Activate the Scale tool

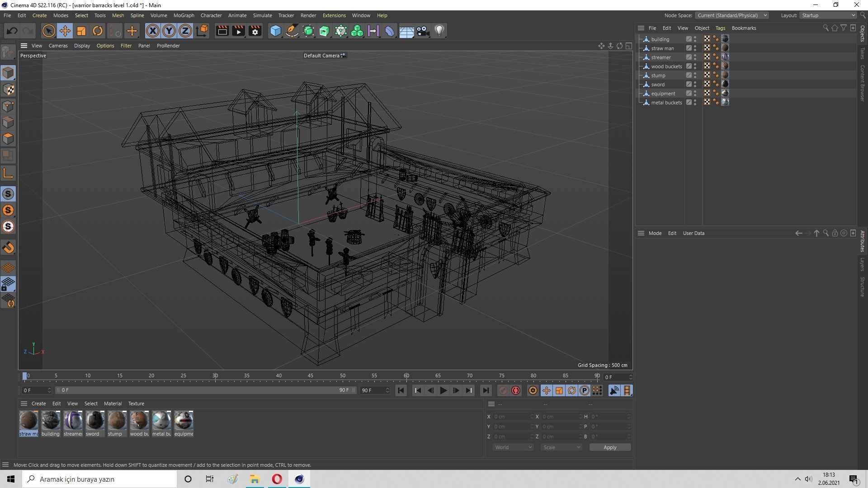[81, 31]
